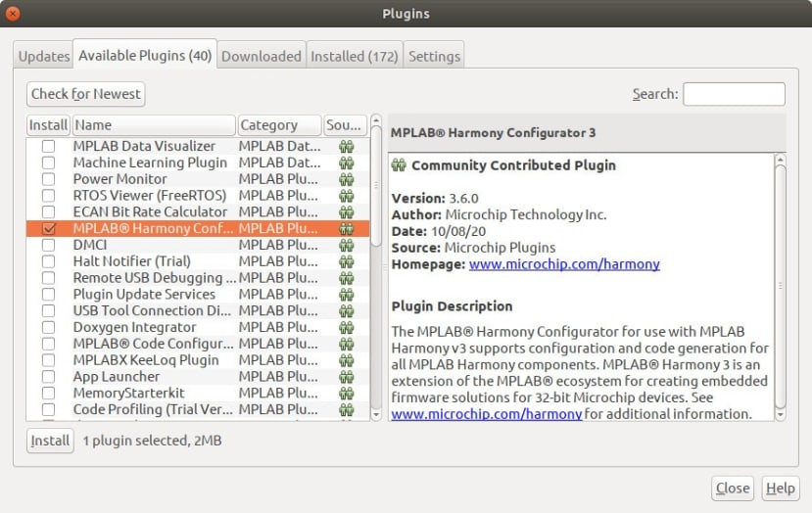Close the Plugins dialog with the titlebar X
Screen dimensions: 812x513
point(13,14)
